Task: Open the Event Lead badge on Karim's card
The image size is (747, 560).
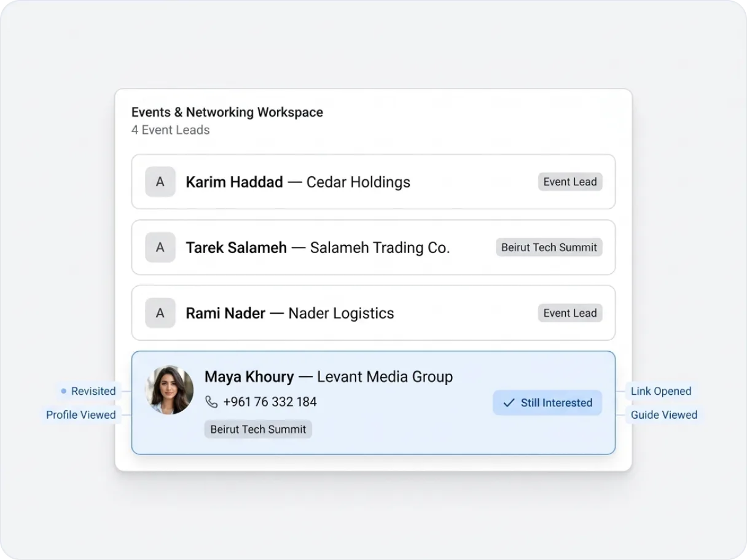Action: 569,182
